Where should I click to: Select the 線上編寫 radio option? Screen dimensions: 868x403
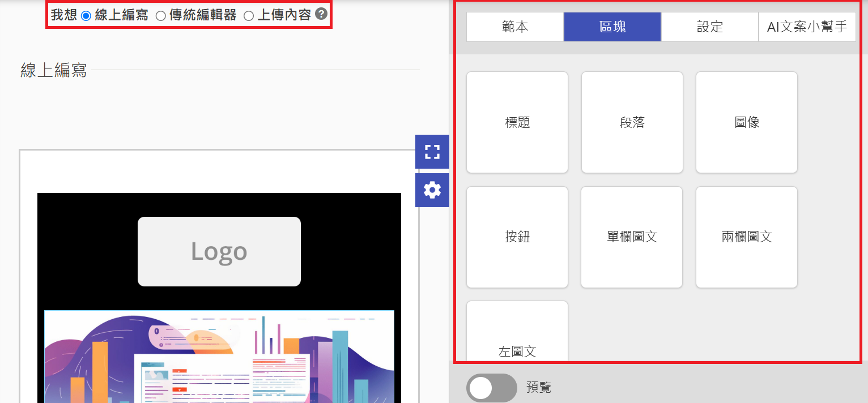pyautogui.click(x=86, y=16)
